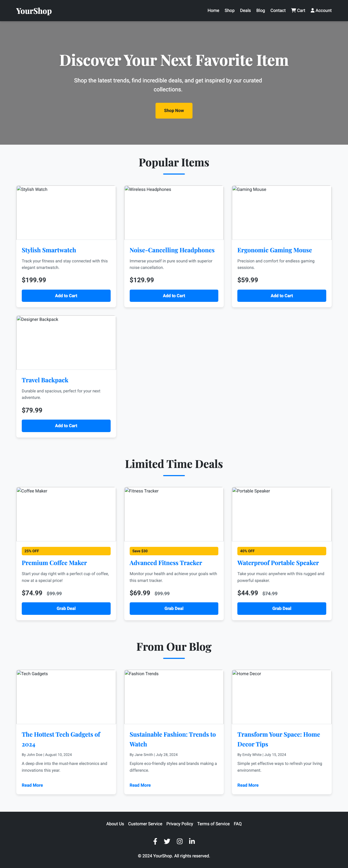Viewport: 348px width, 868px height.
Task: Read More on the tech gadgets article
Action: pyautogui.click(x=32, y=785)
